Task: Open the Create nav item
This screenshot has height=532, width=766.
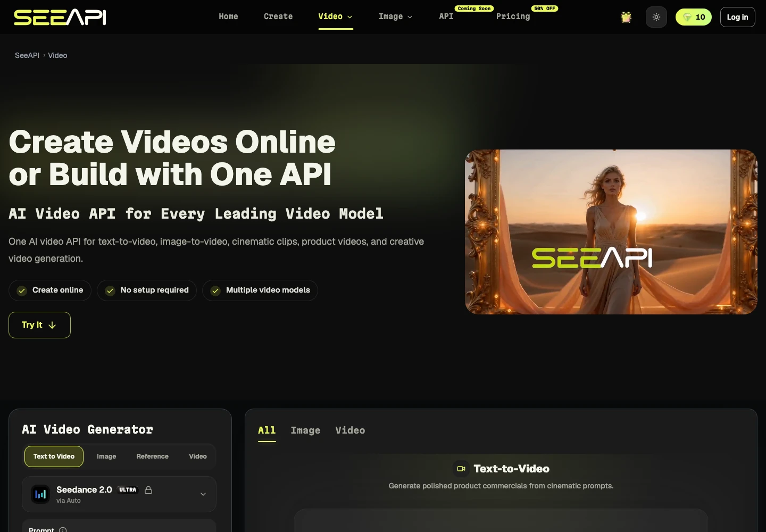Action: pyautogui.click(x=278, y=16)
